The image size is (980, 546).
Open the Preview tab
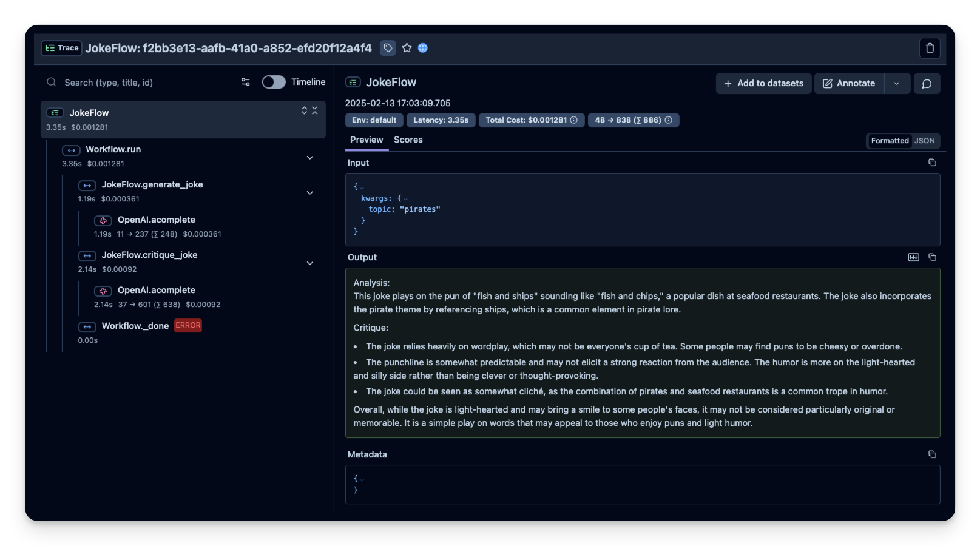367,140
